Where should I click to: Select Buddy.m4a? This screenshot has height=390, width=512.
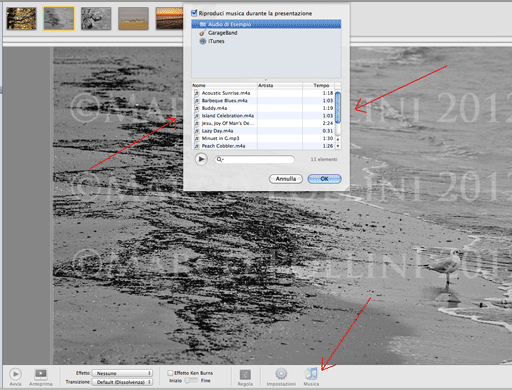point(263,108)
